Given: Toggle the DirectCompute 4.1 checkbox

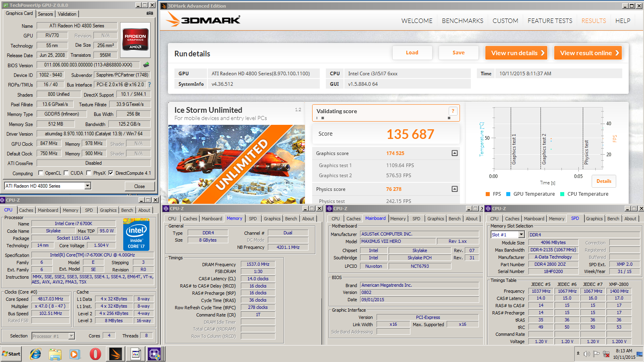Looking at the screenshot, I should (x=111, y=173).
